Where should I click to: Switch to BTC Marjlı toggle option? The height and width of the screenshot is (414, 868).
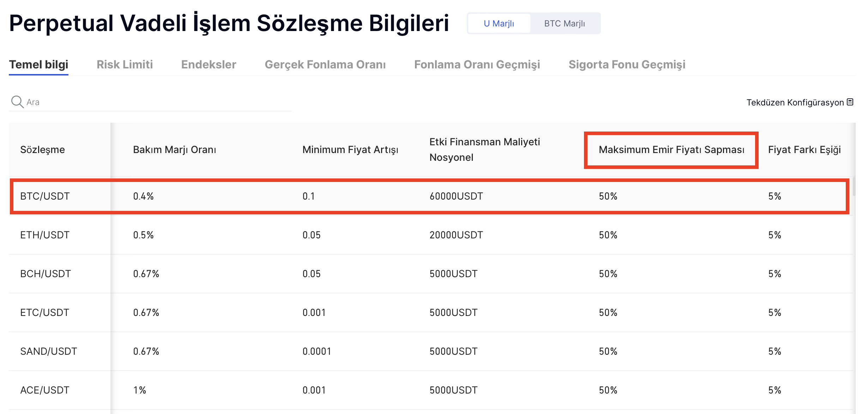pyautogui.click(x=564, y=24)
